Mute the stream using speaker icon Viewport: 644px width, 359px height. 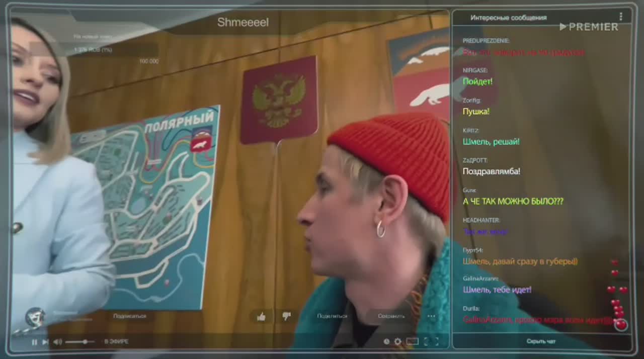57,342
